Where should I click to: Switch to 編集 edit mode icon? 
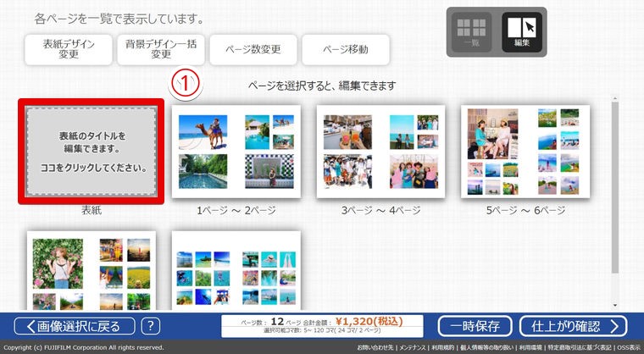[x=522, y=33]
